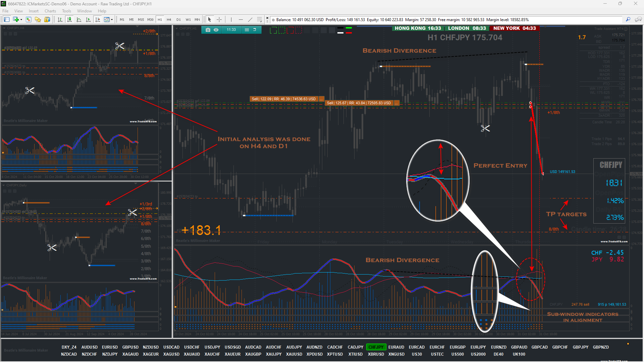Switch chart to bar chart mode

60,20
